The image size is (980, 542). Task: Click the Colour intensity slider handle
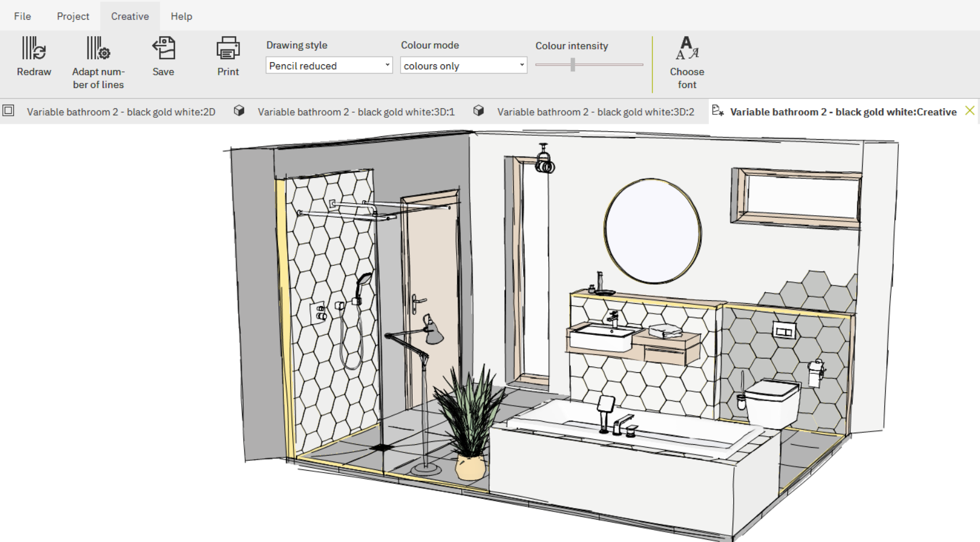573,64
